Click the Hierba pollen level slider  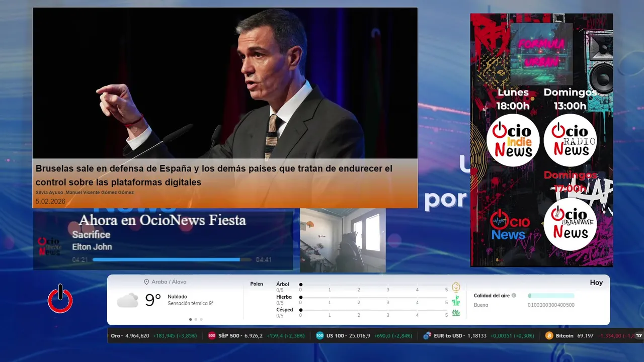373,297
